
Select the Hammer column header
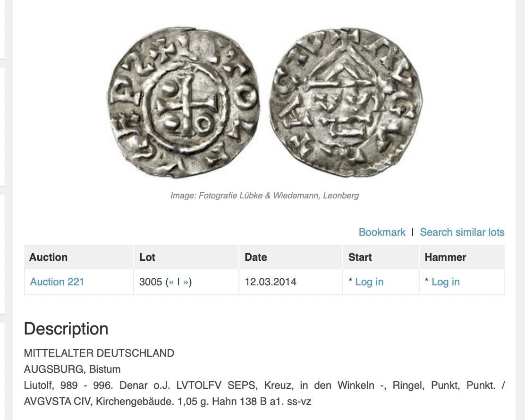pos(462,257)
